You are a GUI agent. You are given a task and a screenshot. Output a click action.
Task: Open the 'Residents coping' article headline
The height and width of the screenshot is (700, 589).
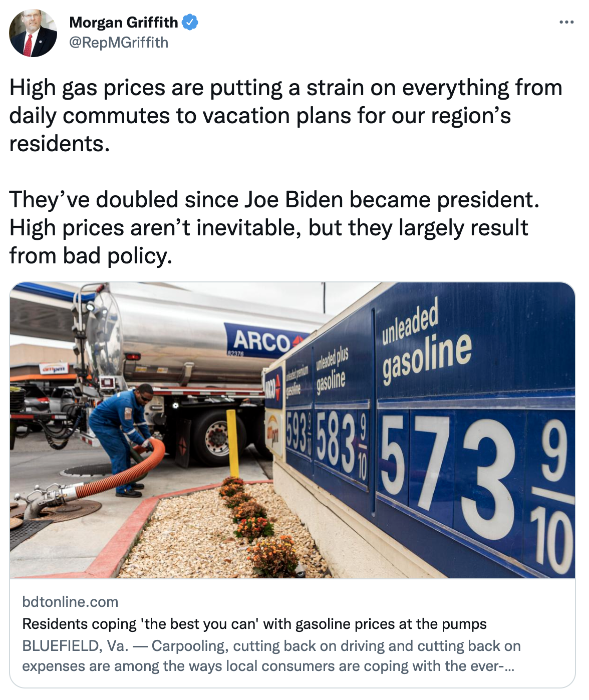(254, 624)
